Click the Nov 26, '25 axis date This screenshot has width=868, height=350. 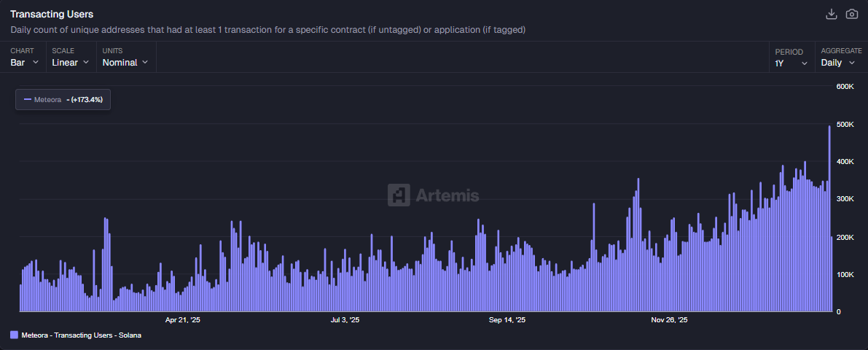(669, 320)
